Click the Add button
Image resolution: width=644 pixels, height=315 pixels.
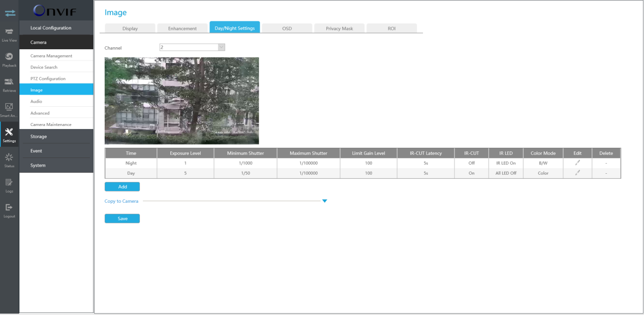click(x=122, y=187)
